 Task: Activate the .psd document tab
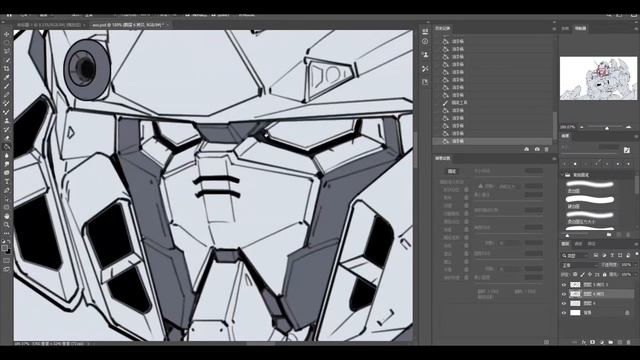(x=131, y=25)
